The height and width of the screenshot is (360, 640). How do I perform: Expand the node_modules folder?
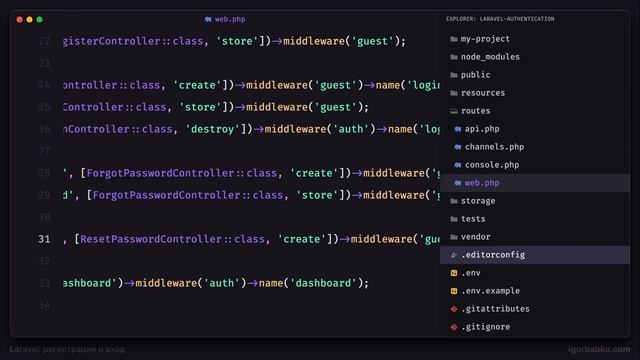pyautogui.click(x=535, y=57)
